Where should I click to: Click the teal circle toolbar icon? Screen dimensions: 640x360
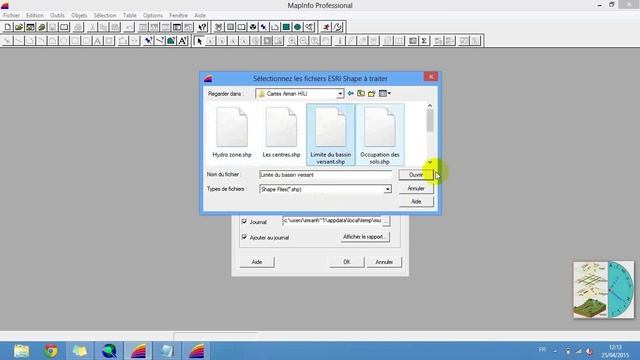point(298,27)
